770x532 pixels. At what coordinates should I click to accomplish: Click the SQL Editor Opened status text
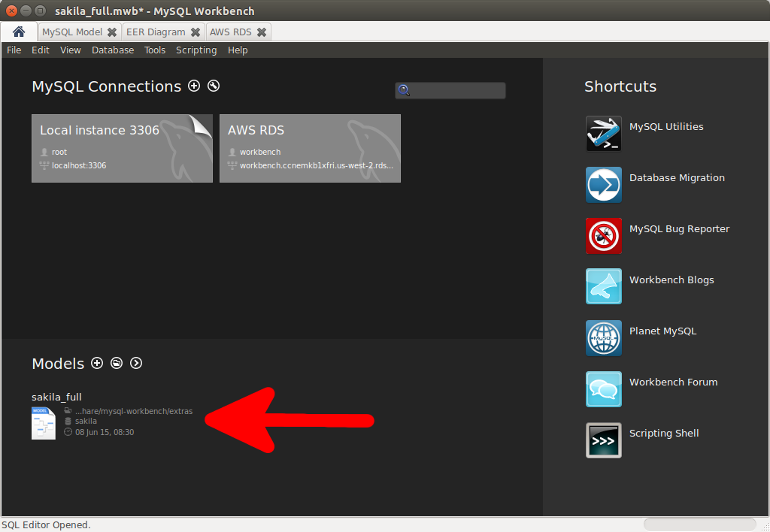tap(46, 524)
